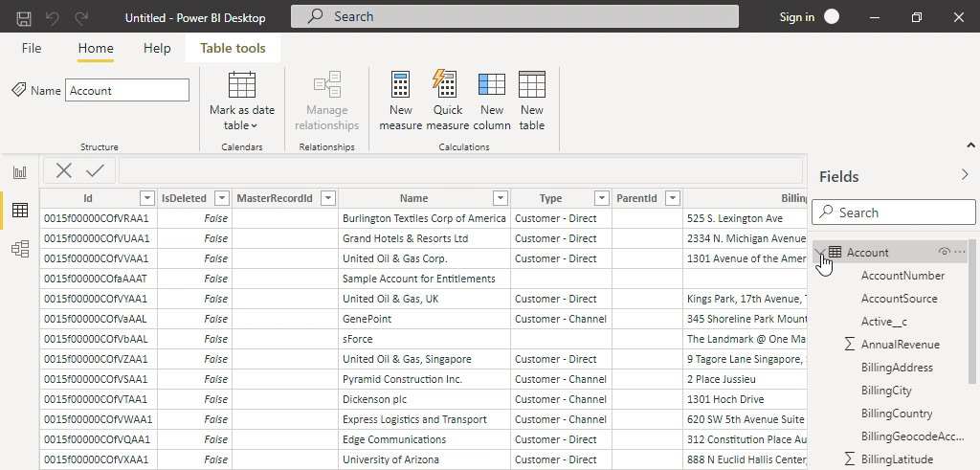Click the magnifier icon in Fields search
Screen dimensions: 980x470
coord(826,212)
